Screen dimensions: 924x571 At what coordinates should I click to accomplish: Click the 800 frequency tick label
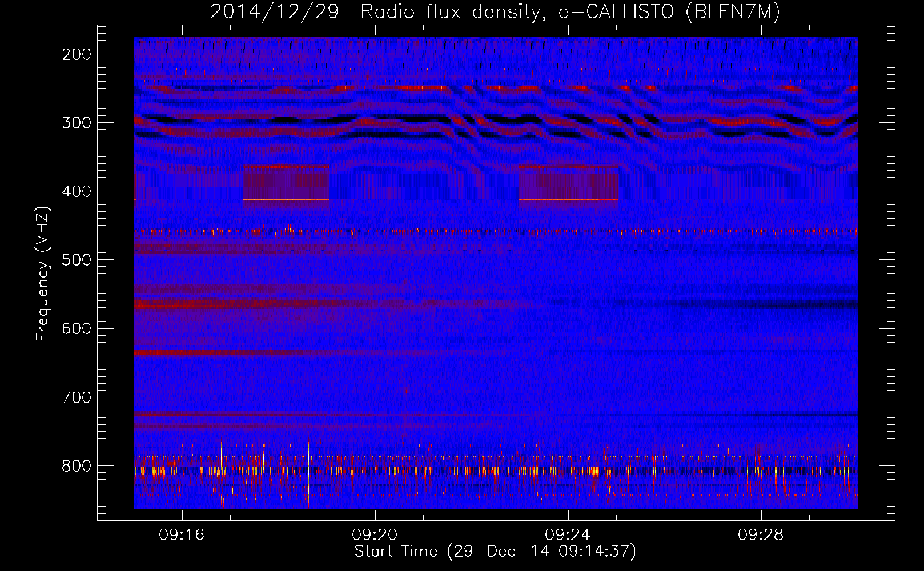point(77,466)
